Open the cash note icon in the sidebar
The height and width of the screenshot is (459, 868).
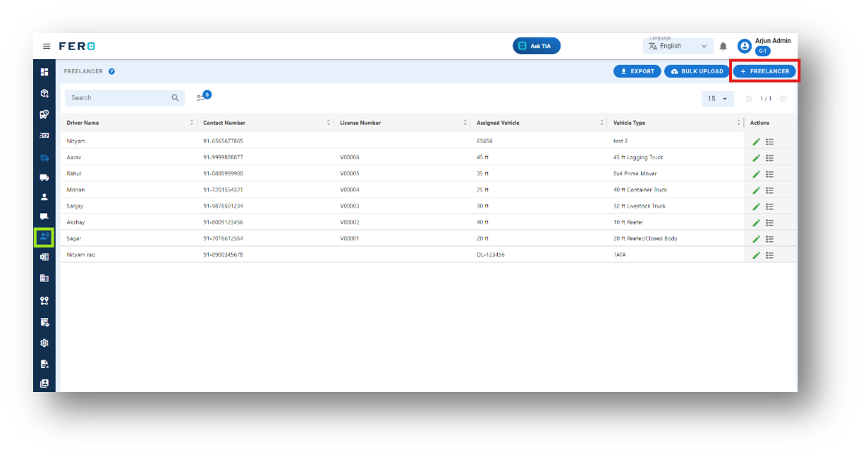[x=44, y=135]
